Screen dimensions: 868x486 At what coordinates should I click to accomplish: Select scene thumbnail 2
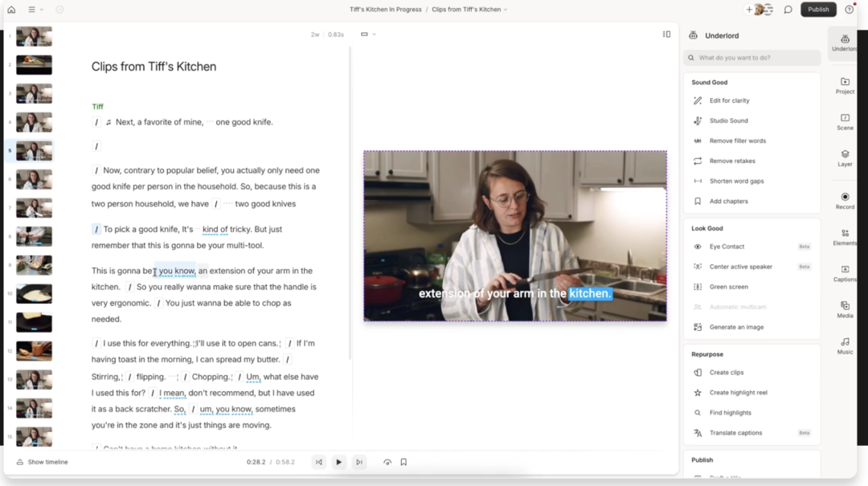(x=34, y=65)
